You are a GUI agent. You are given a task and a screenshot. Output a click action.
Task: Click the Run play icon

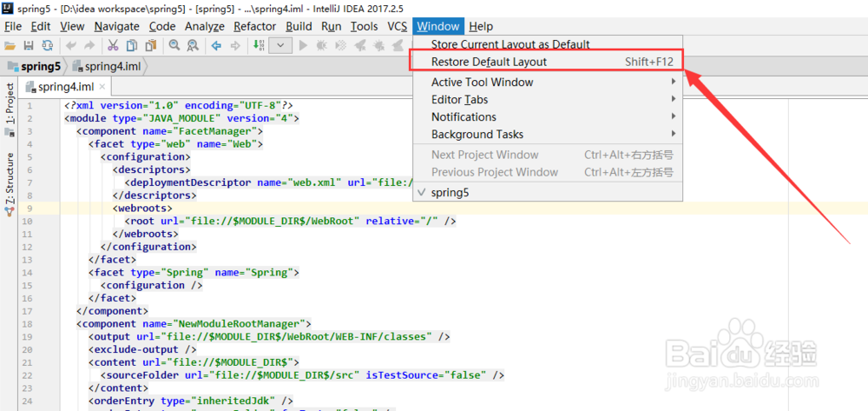303,45
